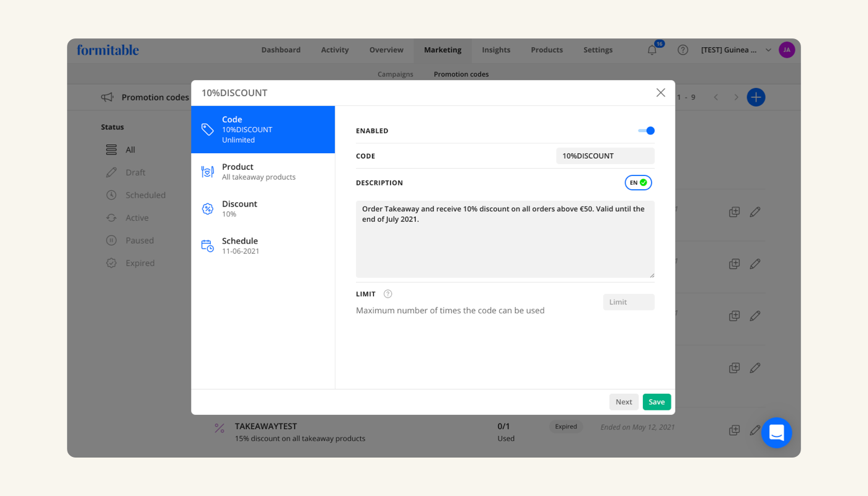868x496 pixels.
Task: Click the JA user avatar
Action: point(787,50)
